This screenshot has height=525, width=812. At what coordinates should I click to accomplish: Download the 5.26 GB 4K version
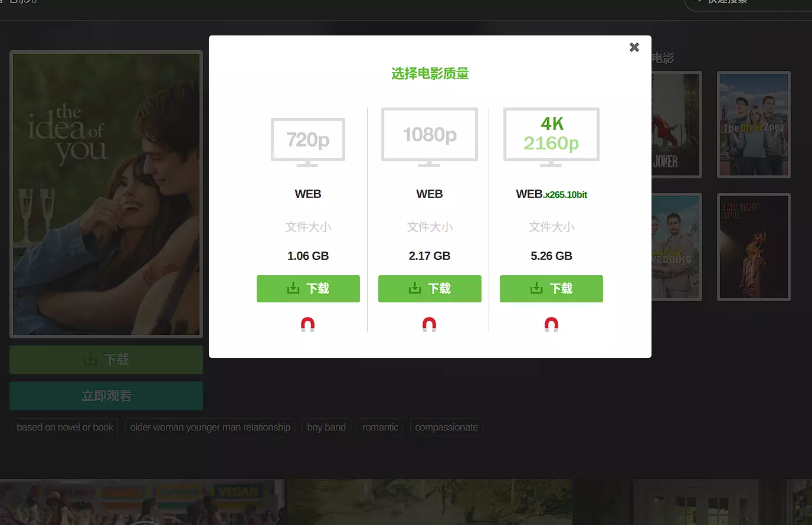coord(551,289)
